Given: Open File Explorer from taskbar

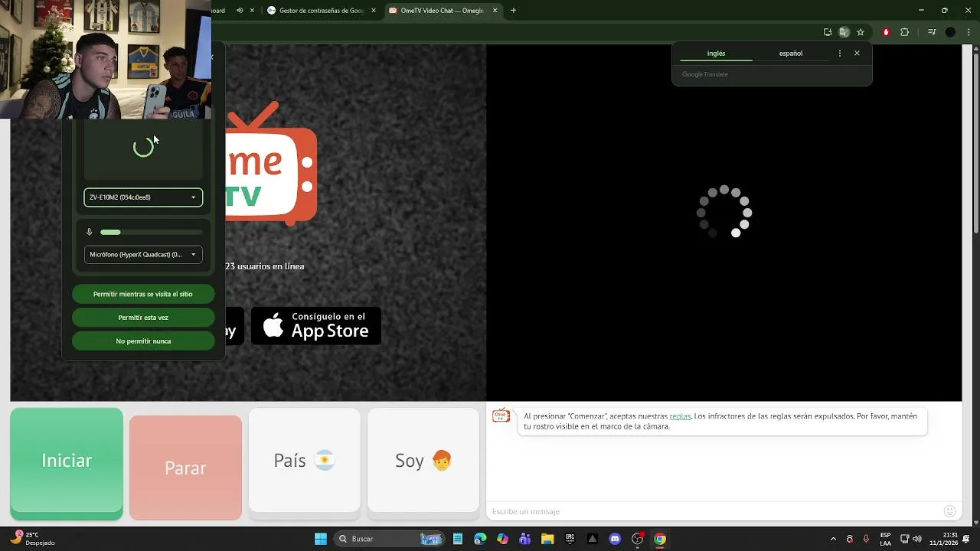Looking at the screenshot, I should tap(547, 539).
